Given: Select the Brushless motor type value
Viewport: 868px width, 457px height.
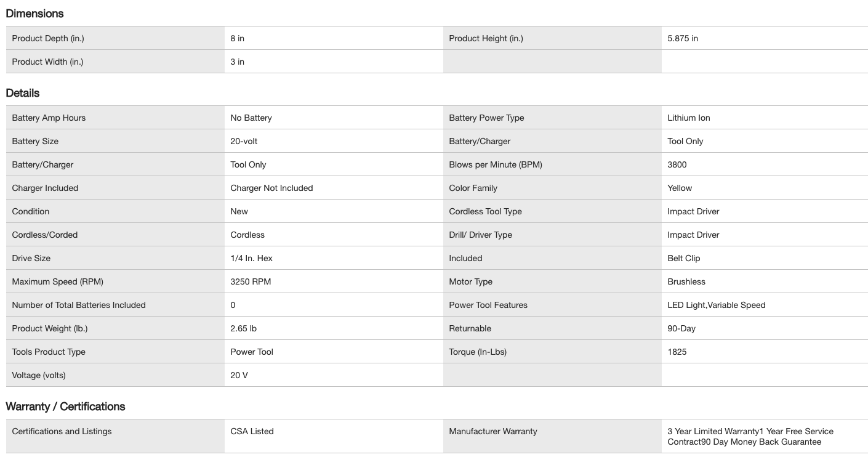Looking at the screenshot, I should click(x=686, y=281).
